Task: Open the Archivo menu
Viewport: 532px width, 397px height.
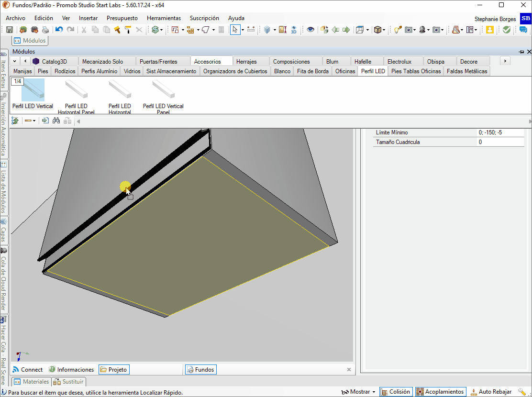Action: (x=15, y=18)
